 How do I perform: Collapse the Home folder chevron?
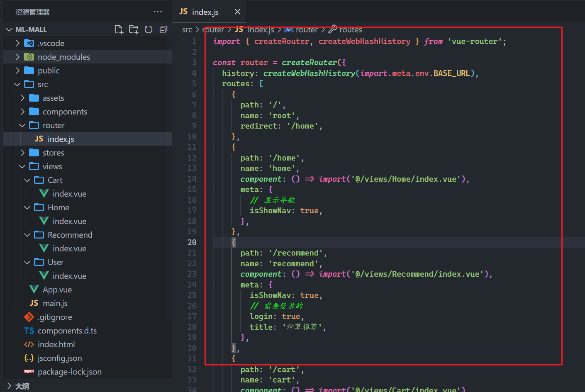(27, 207)
